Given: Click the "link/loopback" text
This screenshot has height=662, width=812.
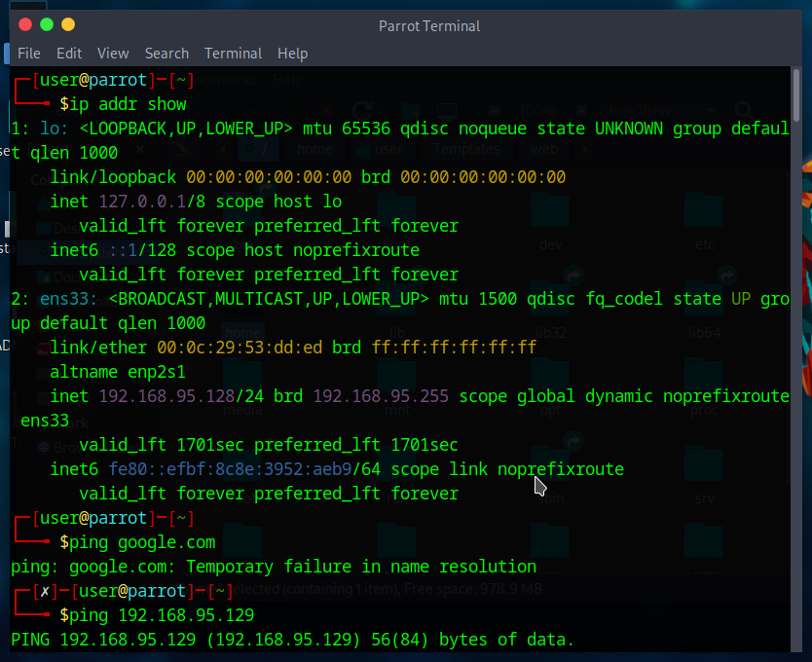Looking at the screenshot, I should coord(113,177).
